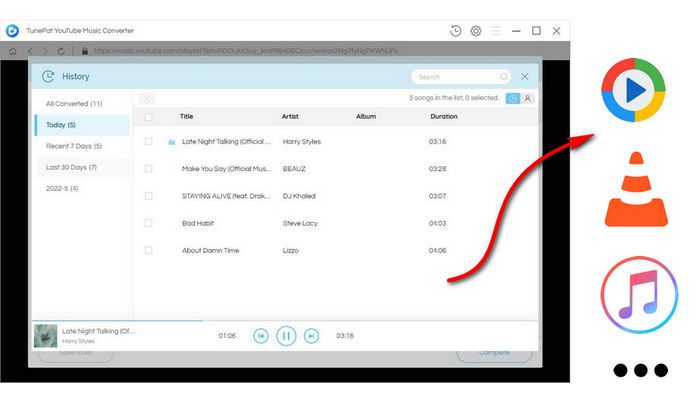Click the album art thumbnail in player

click(46, 336)
